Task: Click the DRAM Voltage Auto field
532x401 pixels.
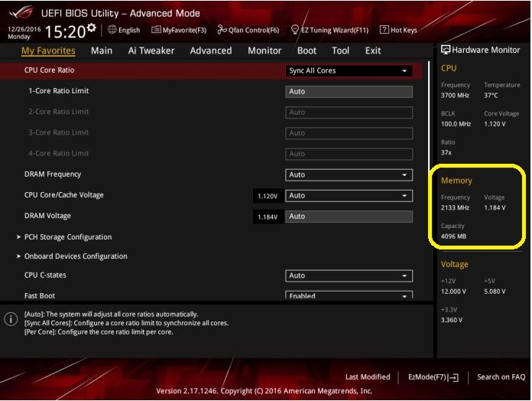Action: pos(349,217)
